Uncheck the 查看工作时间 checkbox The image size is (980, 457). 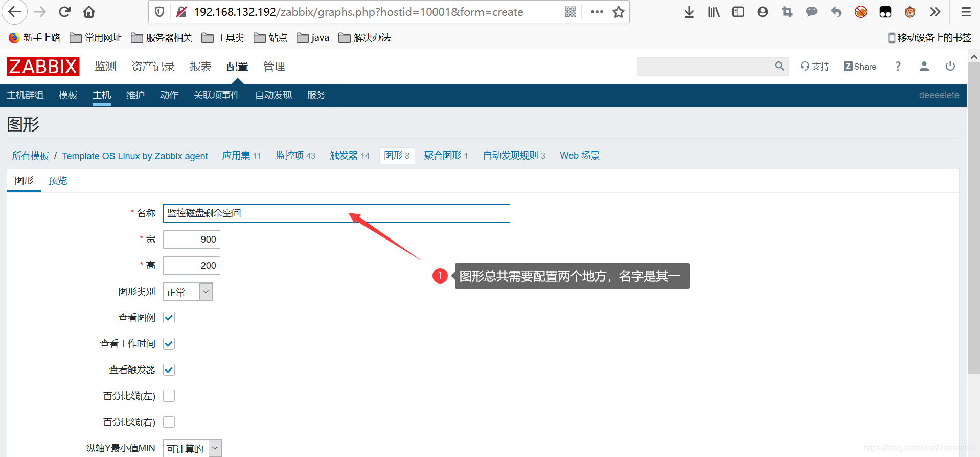point(169,344)
